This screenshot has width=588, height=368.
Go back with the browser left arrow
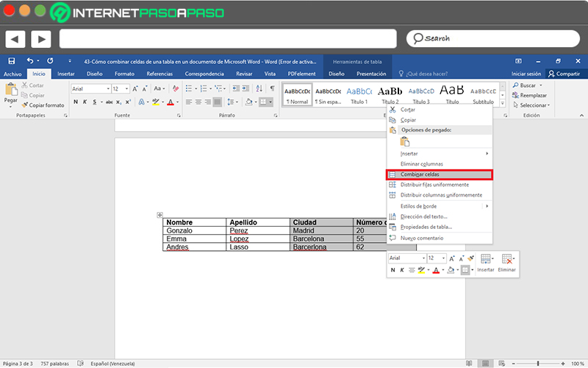15,39
